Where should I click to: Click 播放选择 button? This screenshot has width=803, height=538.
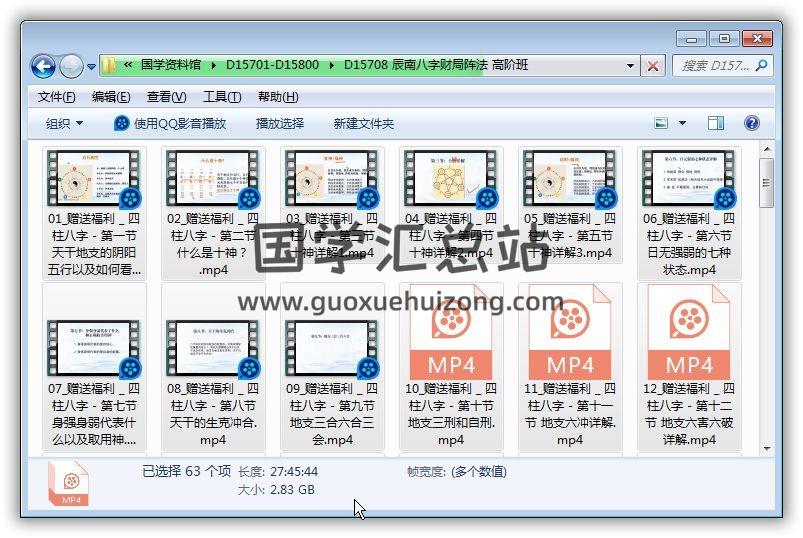tap(280, 123)
